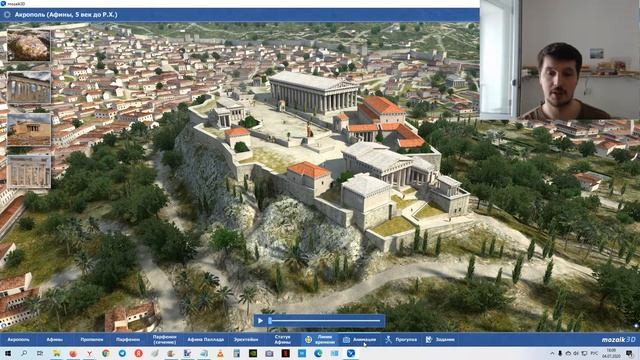
Task: Expand hidden system tray icons
Action: coord(552,353)
